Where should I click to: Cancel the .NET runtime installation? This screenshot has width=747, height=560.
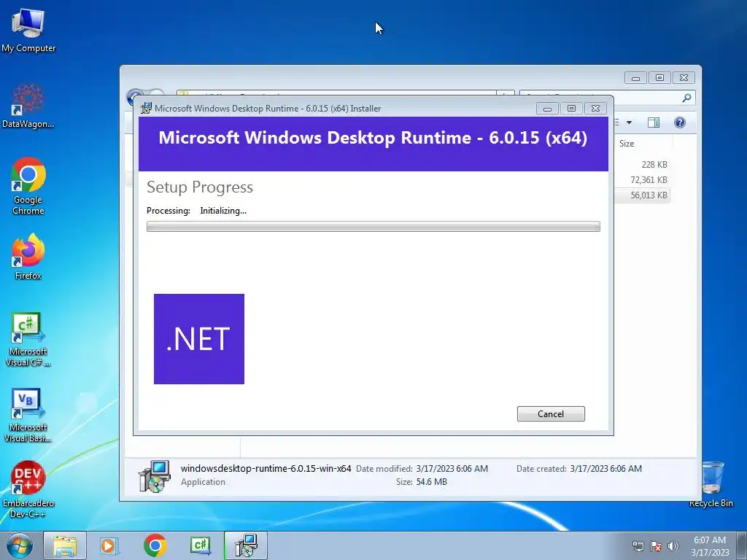point(551,414)
